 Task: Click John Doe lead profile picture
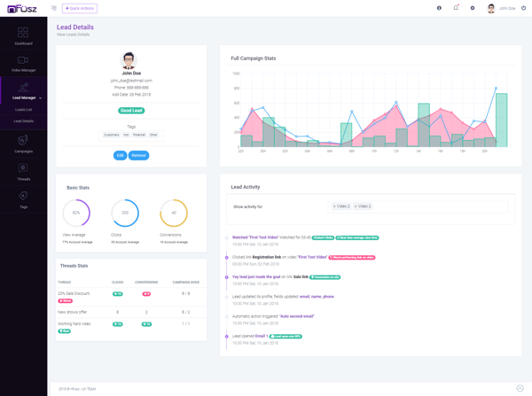click(x=129, y=61)
